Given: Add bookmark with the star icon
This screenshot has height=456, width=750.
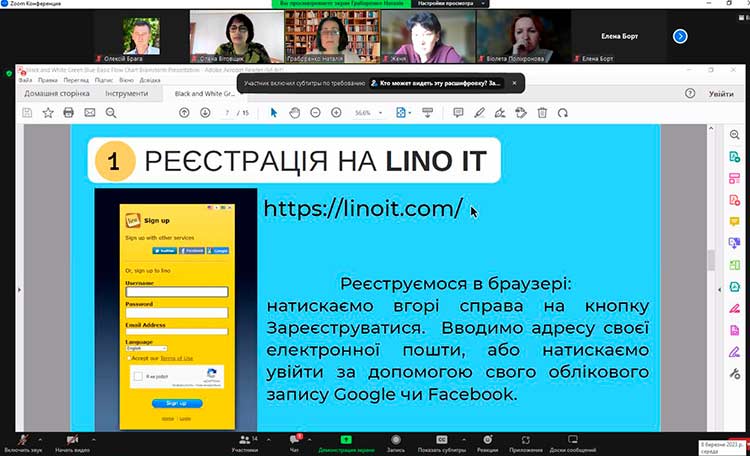Looking at the screenshot, I should [48, 113].
